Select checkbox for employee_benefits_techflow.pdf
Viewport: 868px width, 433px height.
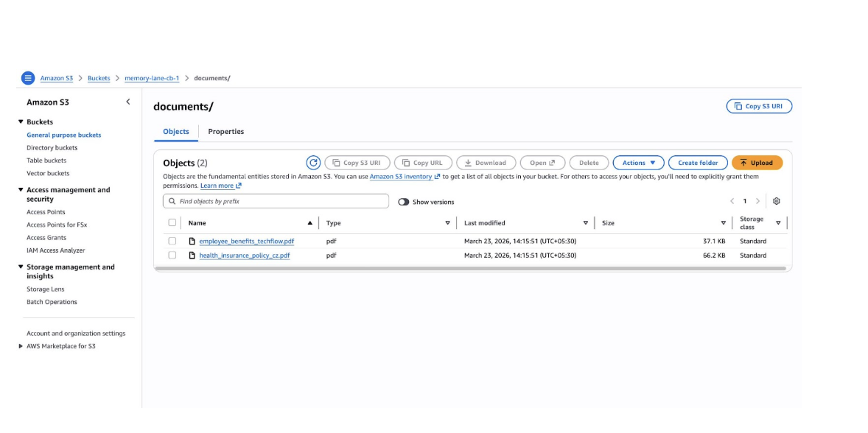click(x=172, y=242)
